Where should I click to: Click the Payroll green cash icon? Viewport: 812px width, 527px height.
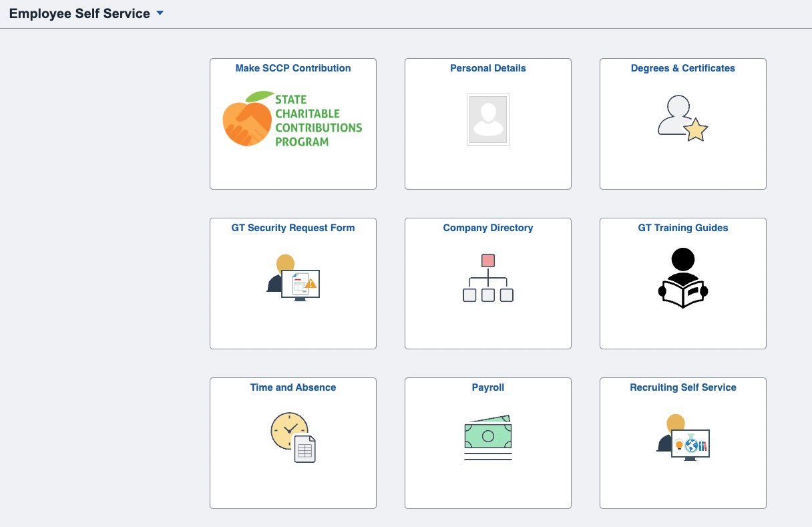tap(488, 437)
